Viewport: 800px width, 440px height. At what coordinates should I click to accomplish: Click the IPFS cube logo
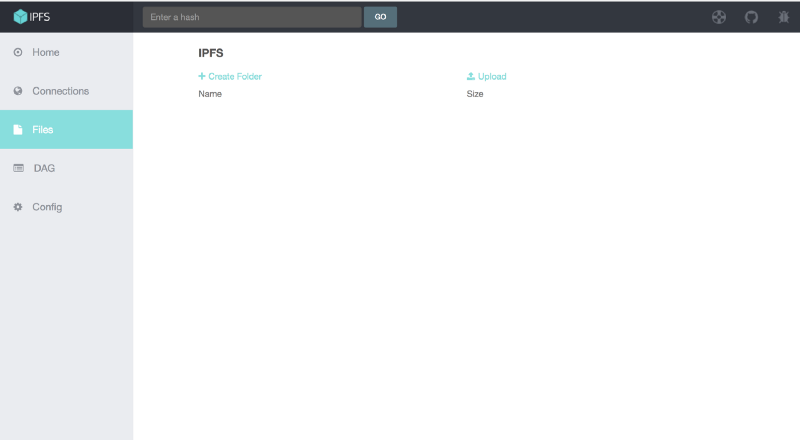pos(20,17)
